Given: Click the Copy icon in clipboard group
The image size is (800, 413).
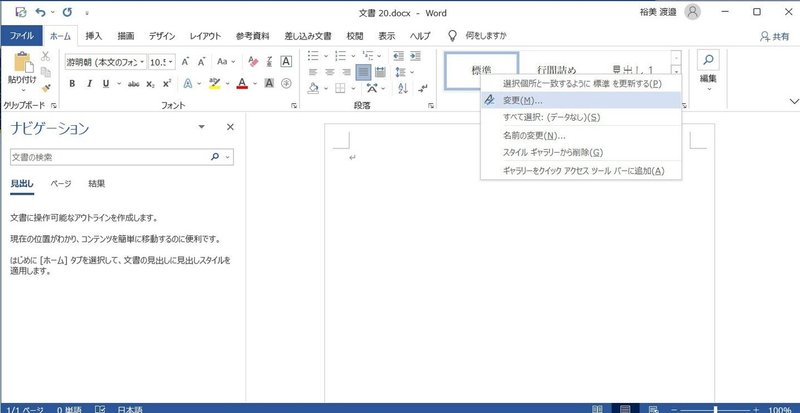Looking at the screenshot, I should (x=45, y=72).
